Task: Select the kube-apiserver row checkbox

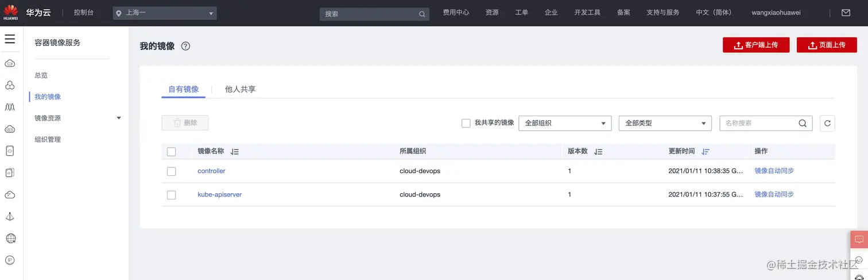Action: tap(171, 195)
